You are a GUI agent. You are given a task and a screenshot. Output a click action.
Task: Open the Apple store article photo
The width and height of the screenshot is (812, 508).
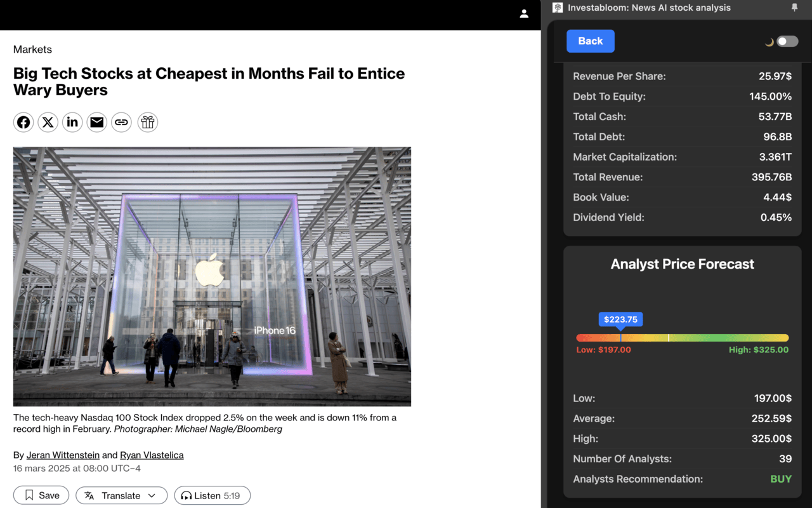click(x=212, y=277)
